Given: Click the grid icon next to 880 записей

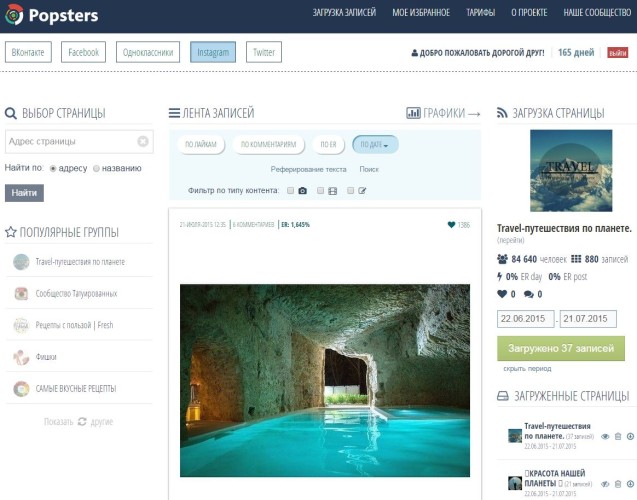Looking at the screenshot, I should point(576,259).
